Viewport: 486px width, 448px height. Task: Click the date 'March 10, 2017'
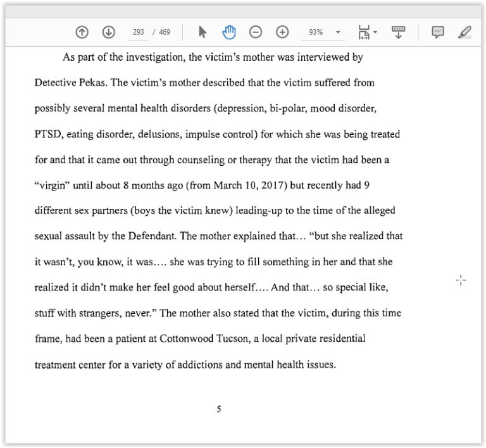click(249, 185)
